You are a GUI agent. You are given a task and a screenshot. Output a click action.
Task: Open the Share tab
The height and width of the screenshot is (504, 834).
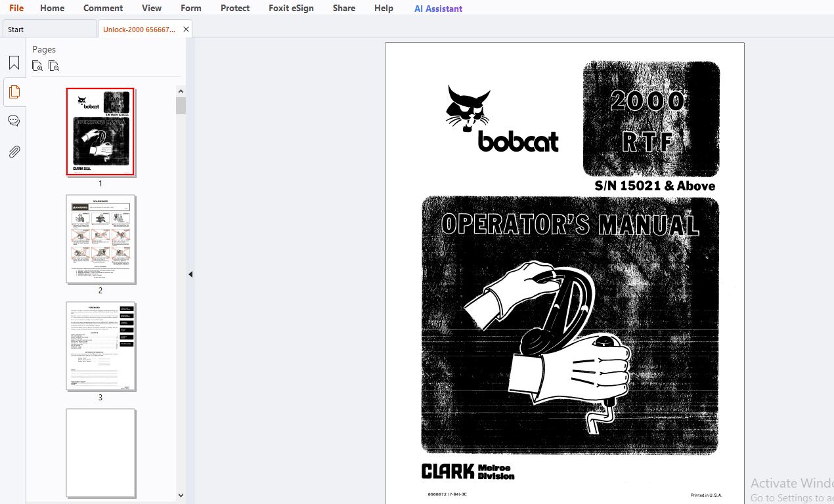(x=344, y=8)
